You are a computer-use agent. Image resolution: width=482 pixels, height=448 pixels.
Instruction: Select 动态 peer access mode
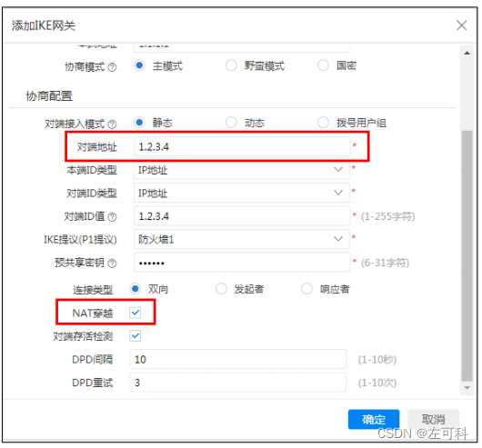(231, 122)
